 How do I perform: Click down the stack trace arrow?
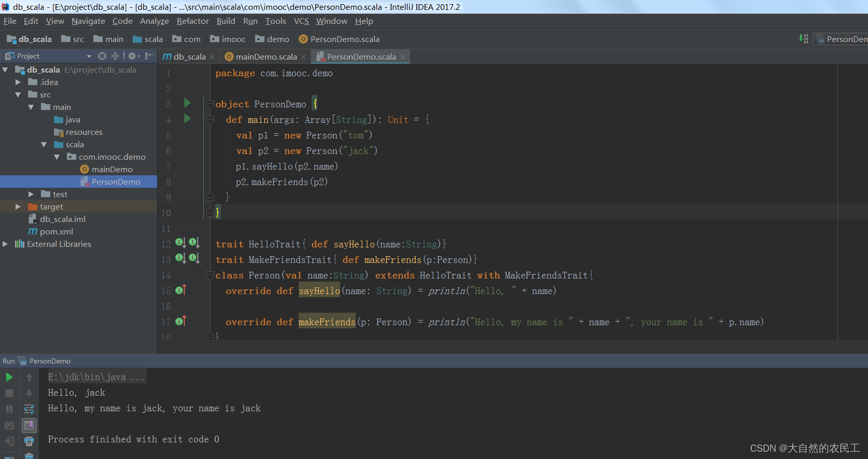(29, 393)
